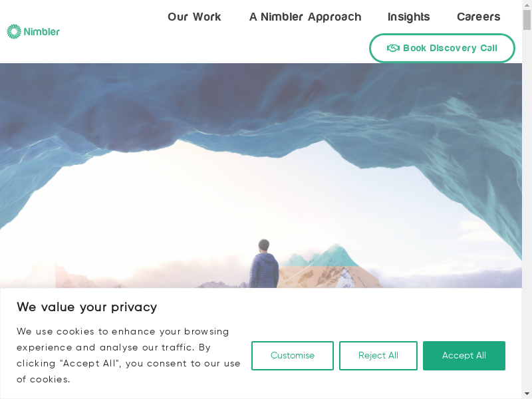
Task: Click the man in blue jacket
Action: pyautogui.click(x=264, y=263)
